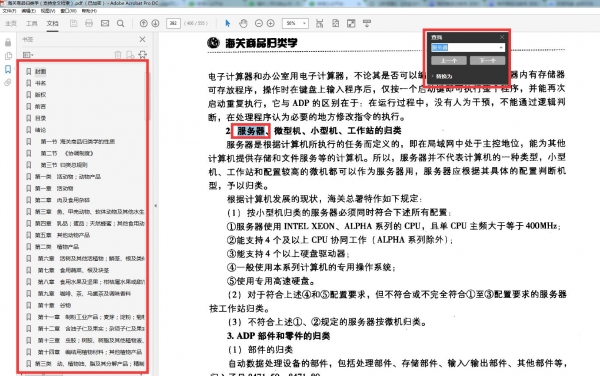This screenshot has height=376, width=600.
Task: Click the 下一个 button in find box
Action: click(x=487, y=60)
